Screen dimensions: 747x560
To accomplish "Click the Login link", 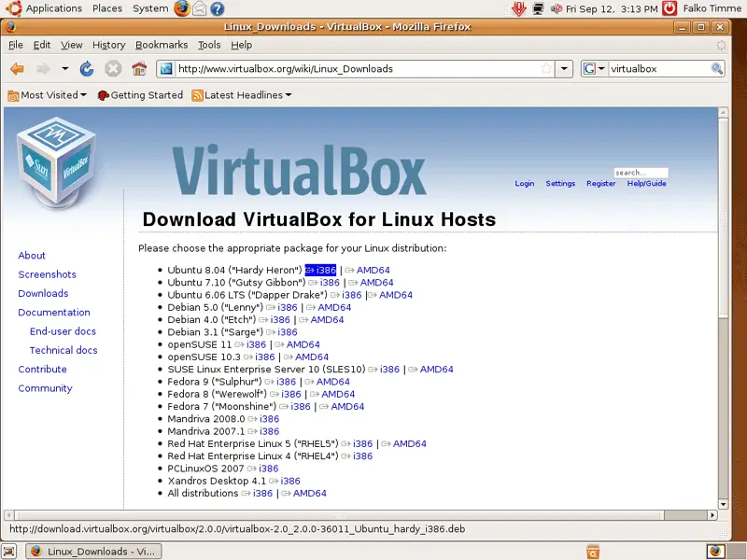I will pyautogui.click(x=525, y=183).
